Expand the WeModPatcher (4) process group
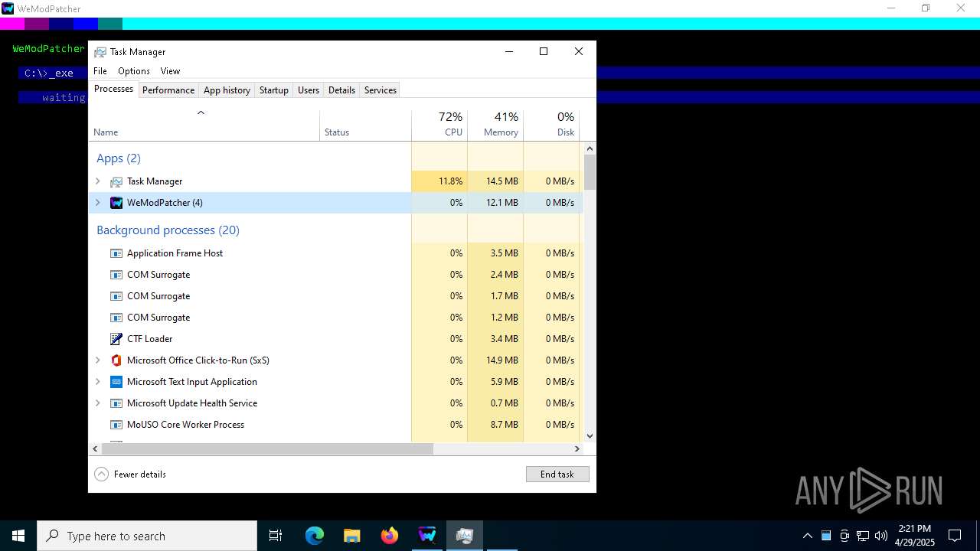Image resolution: width=980 pixels, height=551 pixels. [x=97, y=203]
